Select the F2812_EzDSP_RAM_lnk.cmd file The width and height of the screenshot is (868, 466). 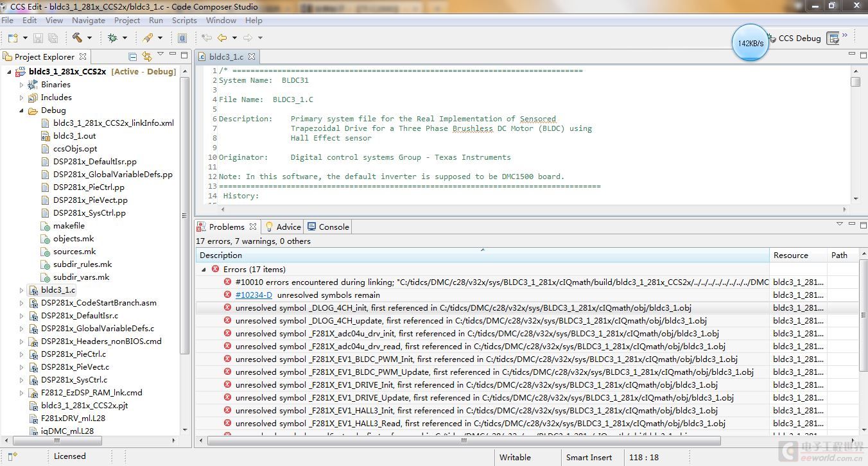[x=91, y=393]
